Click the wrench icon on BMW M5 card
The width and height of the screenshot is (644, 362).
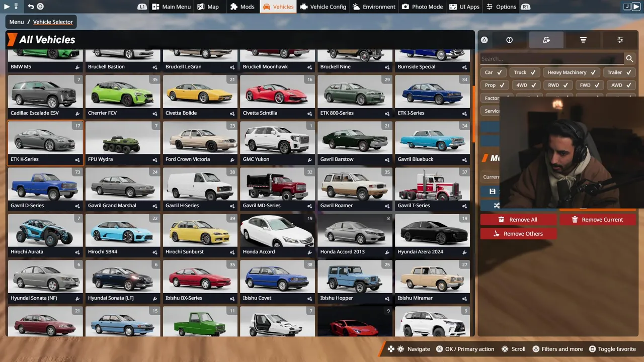point(77,67)
